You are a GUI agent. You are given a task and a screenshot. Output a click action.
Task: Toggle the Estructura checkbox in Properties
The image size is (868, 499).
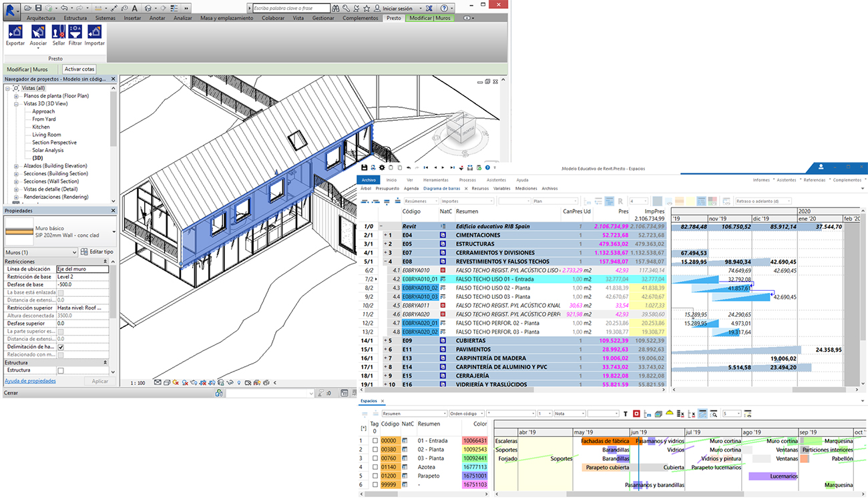pyautogui.click(x=61, y=370)
